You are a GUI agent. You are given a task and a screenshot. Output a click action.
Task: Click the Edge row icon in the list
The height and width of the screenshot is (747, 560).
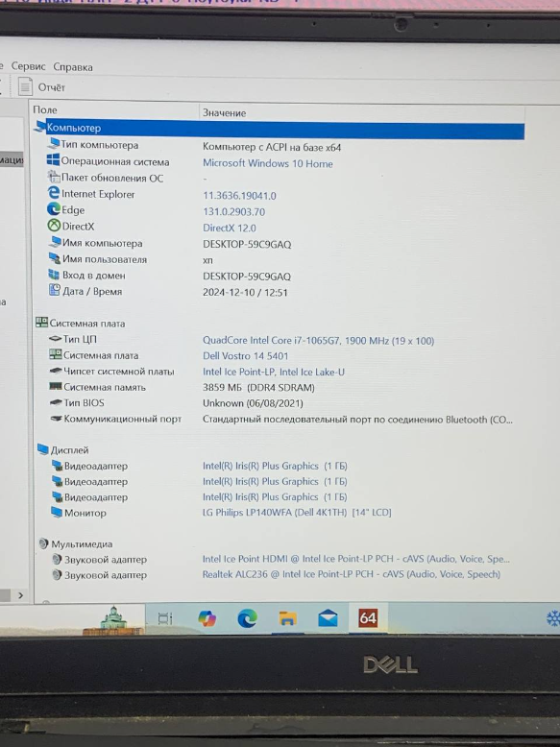[54, 209]
